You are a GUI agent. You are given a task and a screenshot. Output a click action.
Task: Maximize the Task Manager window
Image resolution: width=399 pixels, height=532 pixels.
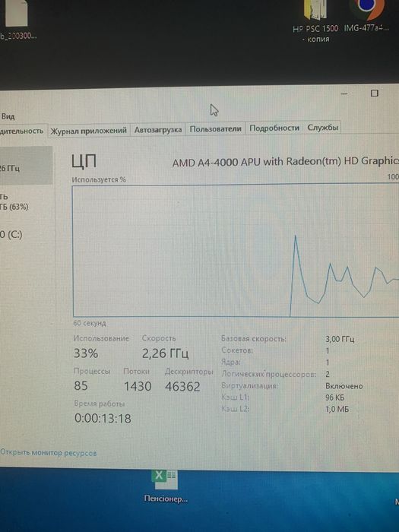(374, 93)
